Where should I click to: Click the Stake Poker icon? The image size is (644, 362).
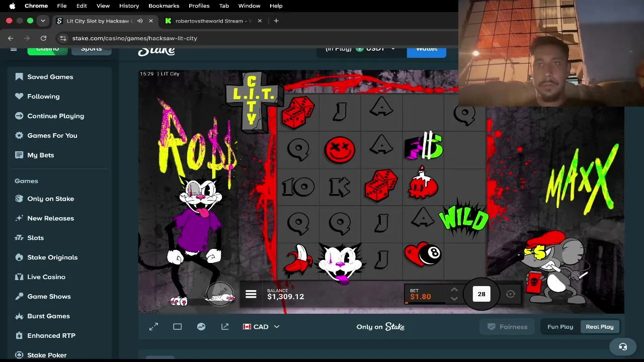(19, 355)
